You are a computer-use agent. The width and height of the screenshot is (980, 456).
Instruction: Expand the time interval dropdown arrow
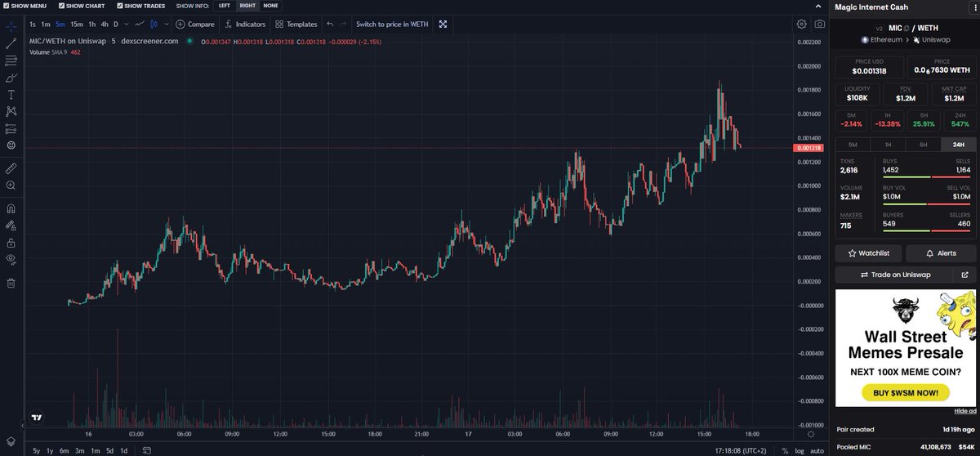[125, 25]
